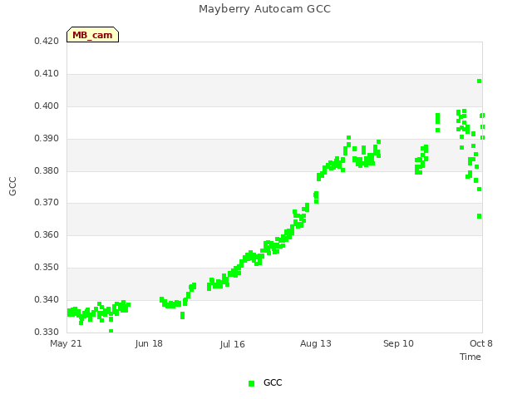This screenshot has height=399, width=532.
Task: Click the chart title Mayberry Autocam GCC
Action: tap(264, 9)
